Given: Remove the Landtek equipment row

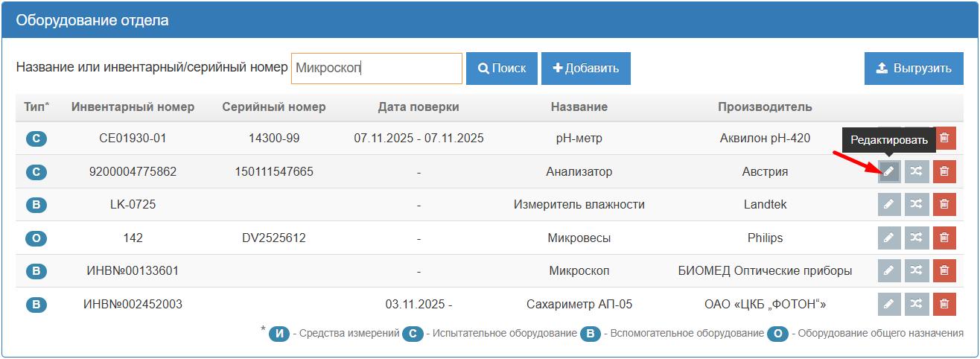Looking at the screenshot, I should tap(944, 204).
